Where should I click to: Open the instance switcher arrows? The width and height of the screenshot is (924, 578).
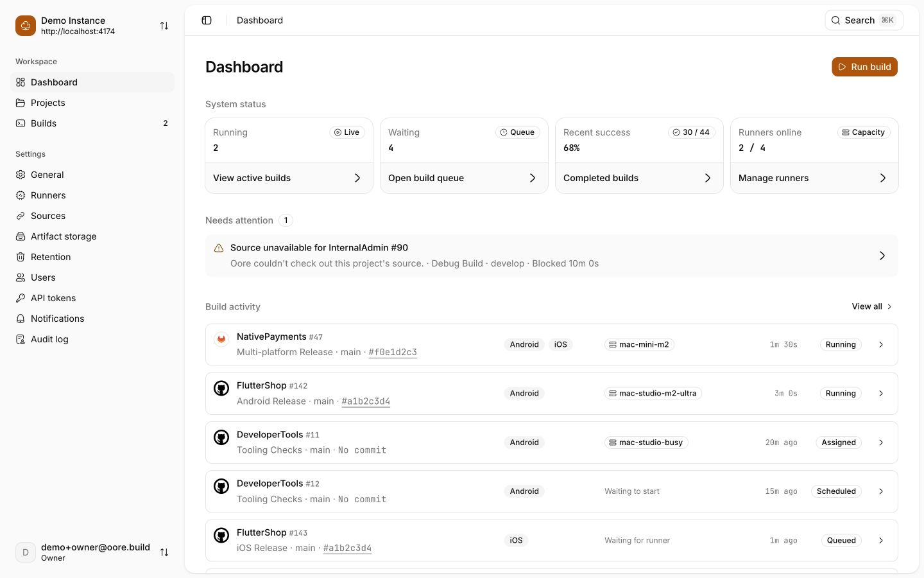tap(164, 26)
